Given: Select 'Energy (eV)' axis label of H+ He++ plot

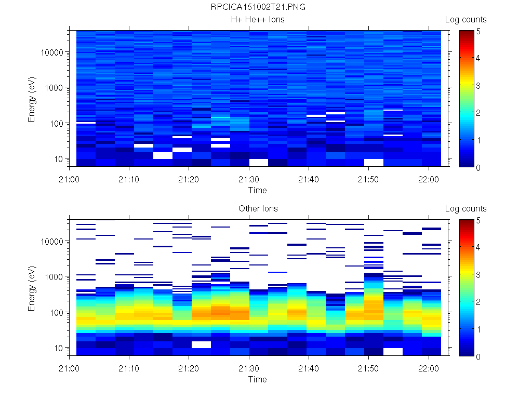Looking at the screenshot, I should pos(32,99).
